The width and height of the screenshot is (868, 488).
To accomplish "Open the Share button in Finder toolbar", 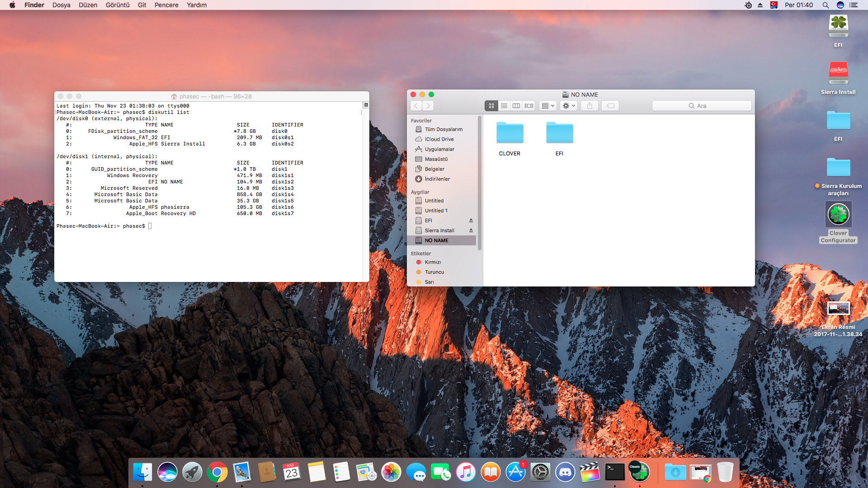I will coord(589,105).
